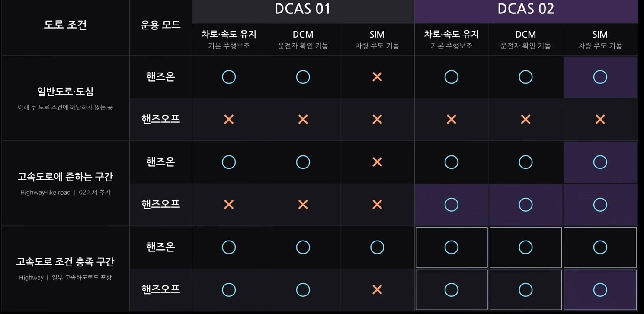Click 핸즈오프 label in 일반도로·도심 row
The height and width of the screenshot is (314, 644).
coord(160,119)
